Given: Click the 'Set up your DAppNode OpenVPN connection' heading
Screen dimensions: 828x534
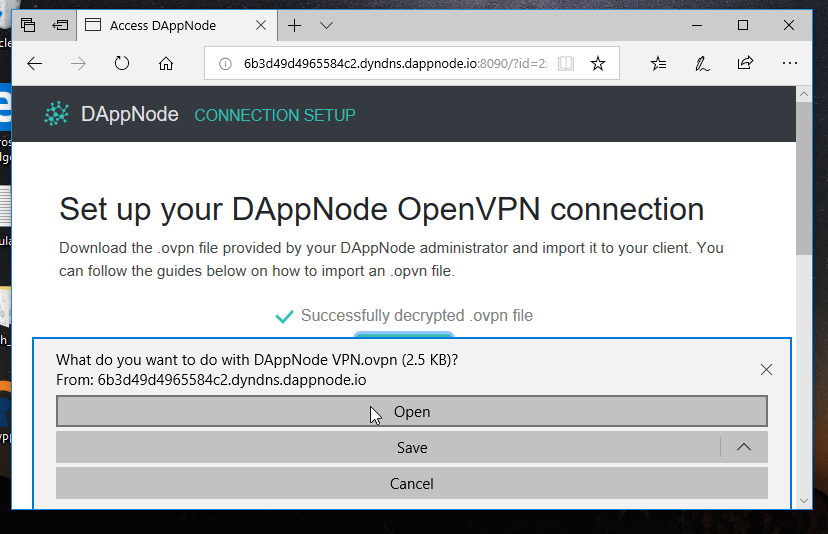Looking at the screenshot, I should [x=381, y=209].
